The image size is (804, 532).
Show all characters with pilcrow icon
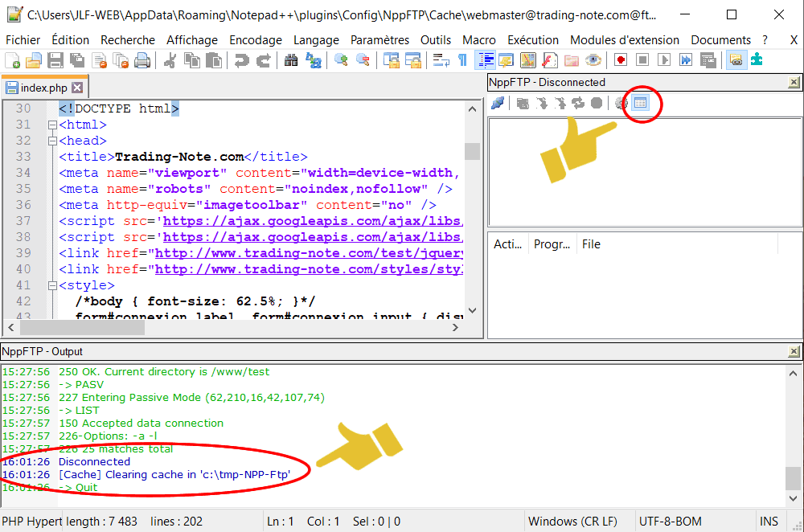pyautogui.click(x=462, y=60)
